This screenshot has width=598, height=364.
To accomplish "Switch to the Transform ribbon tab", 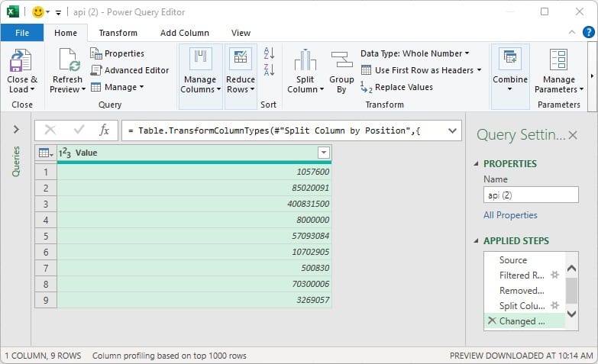I will 118,33.
